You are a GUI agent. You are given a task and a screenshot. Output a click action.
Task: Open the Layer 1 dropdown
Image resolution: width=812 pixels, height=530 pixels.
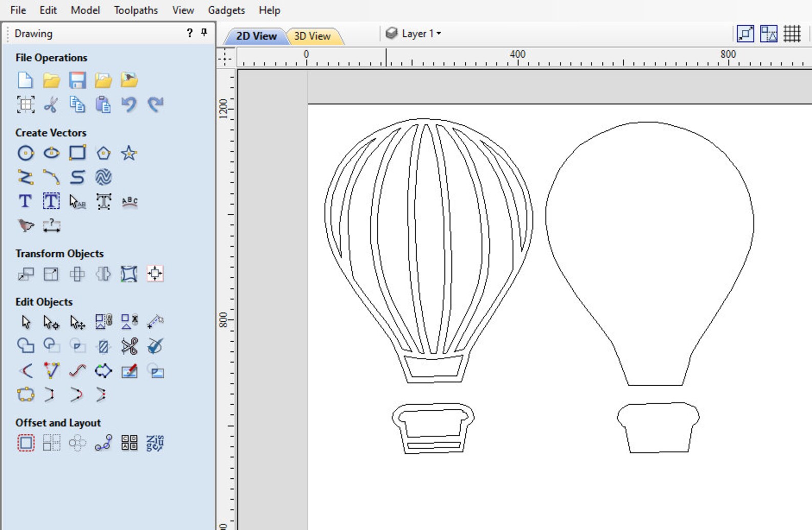pos(414,33)
